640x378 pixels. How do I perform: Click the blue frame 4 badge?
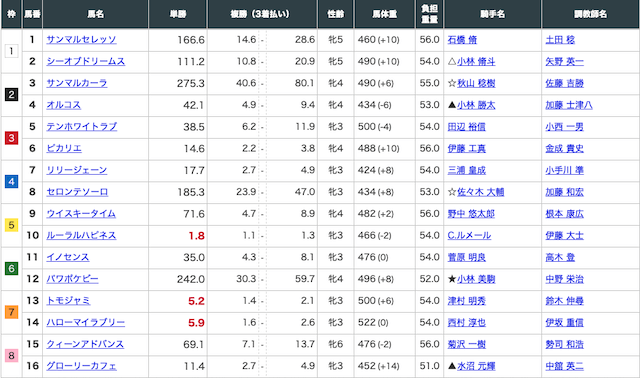click(11, 182)
